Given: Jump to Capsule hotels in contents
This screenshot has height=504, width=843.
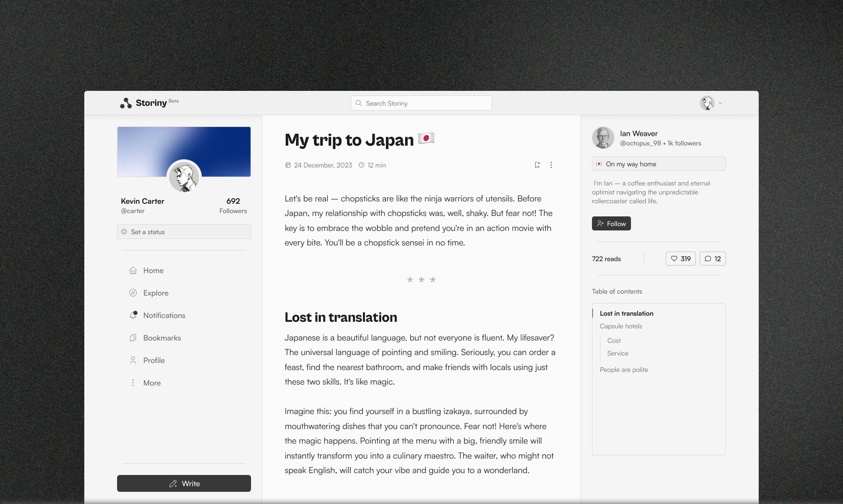Looking at the screenshot, I should [621, 326].
